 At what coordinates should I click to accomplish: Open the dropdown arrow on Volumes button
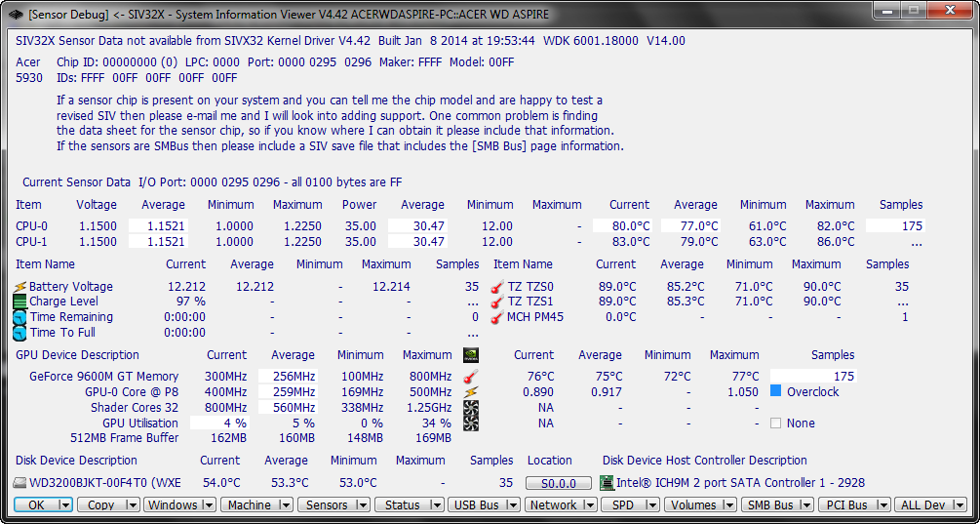[x=730, y=504]
